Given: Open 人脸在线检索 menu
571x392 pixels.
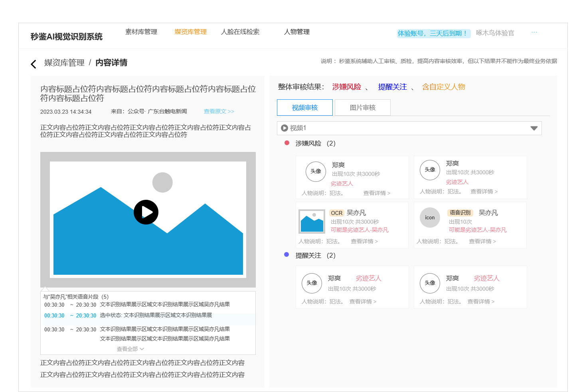Looking at the screenshot, I should click(x=240, y=32).
